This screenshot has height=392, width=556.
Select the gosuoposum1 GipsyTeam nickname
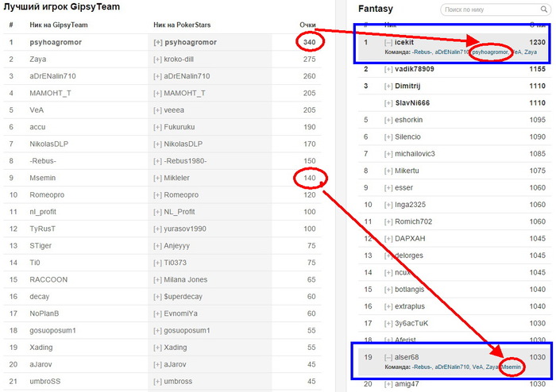click(x=53, y=330)
